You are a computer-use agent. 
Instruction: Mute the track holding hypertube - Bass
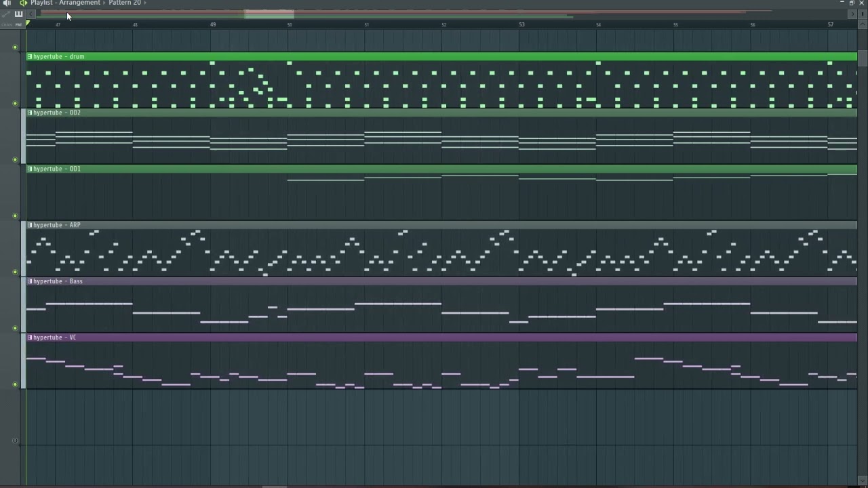(x=15, y=329)
